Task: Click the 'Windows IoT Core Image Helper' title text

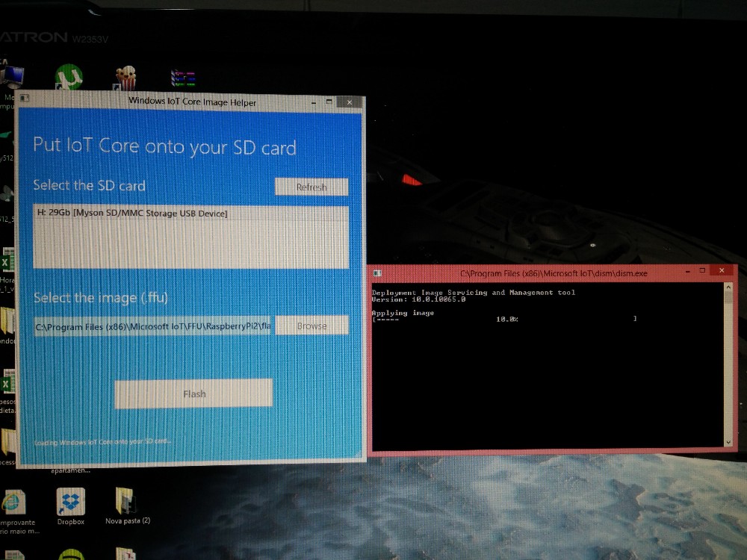Action: pos(193,102)
